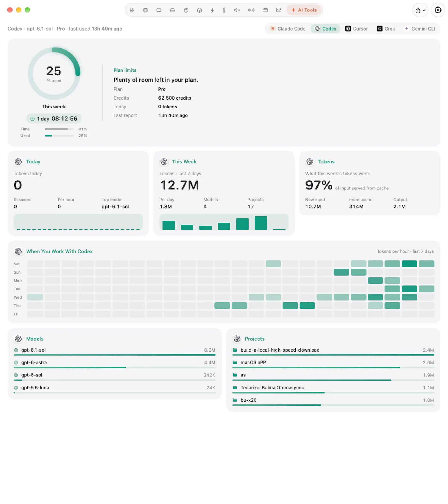Switch to Claude Code provider tab
Screen dimensions: 448x504
point(288,29)
